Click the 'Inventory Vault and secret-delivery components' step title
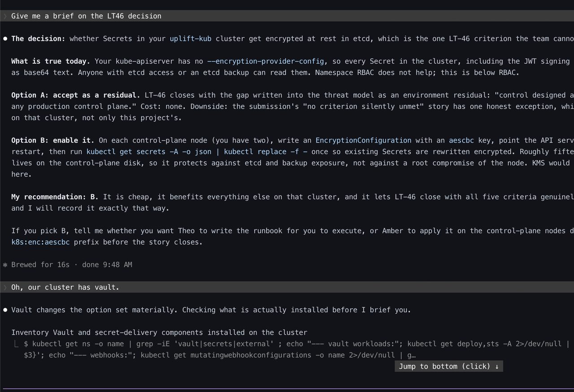Viewport: 574px width, 392px height. tap(159, 332)
